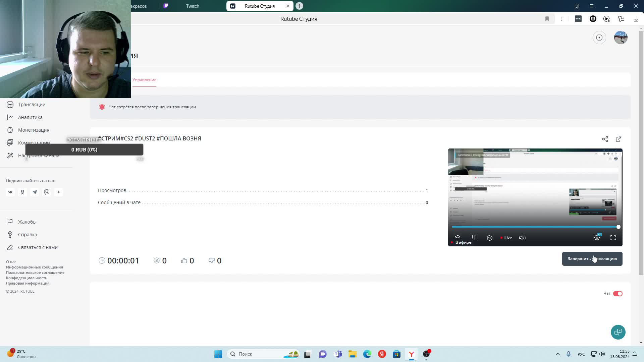The width and height of the screenshot is (644, 362).
Task: Click the Telegram social icon
Action: (x=35, y=192)
